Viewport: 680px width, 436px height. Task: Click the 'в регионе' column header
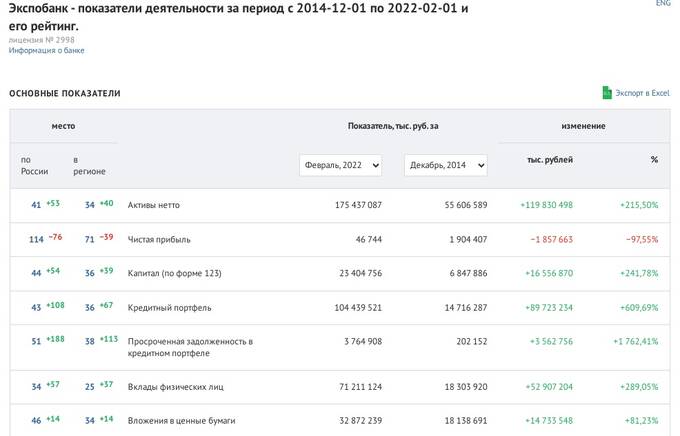pyautogui.click(x=88, y=165)
